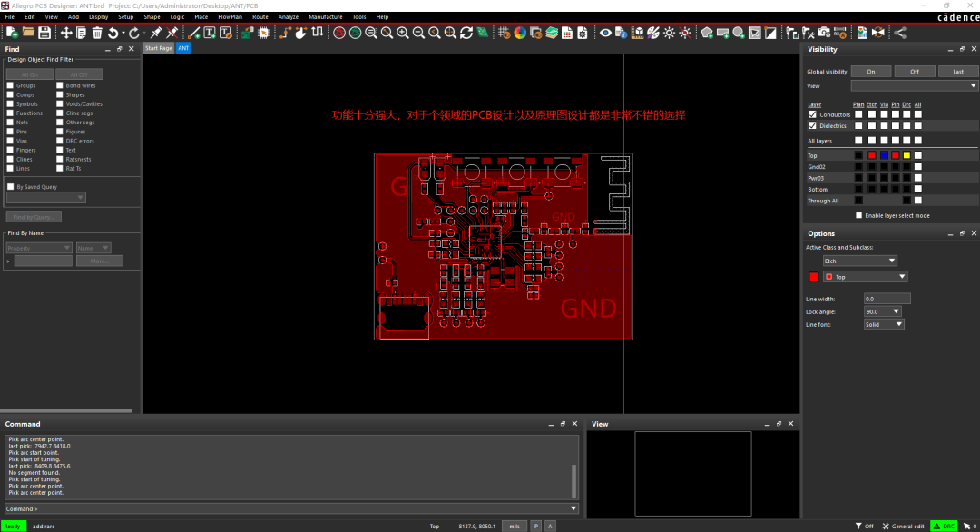Screen dimensions: 980x532
Task: Select the Add Connect routing tool
Action: point(286,33)
